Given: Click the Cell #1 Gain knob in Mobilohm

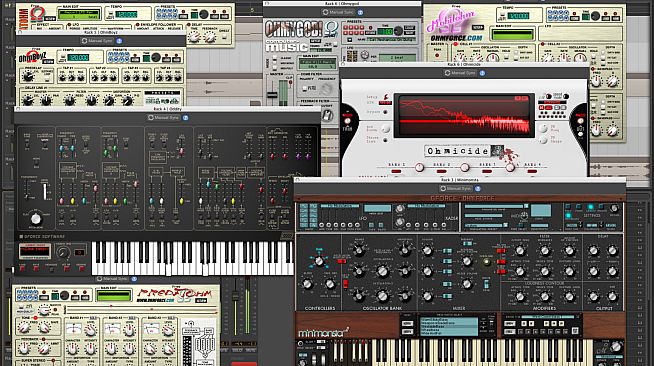Looking at the screenshot, I should [460, 59].
